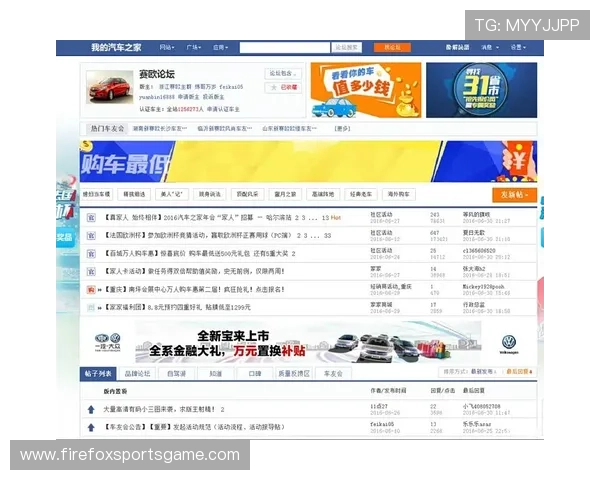The height and width of the screenshot is (480, 600).
Task: Open the 31省市 blue banner
Action: tap(481, 90)
